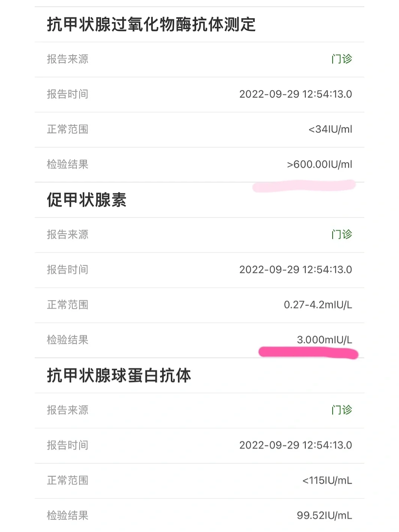The image size is (399, 532).
Task: Open 抗甲状腺球蛋白抗体 section header
Action: click(119, 376)
